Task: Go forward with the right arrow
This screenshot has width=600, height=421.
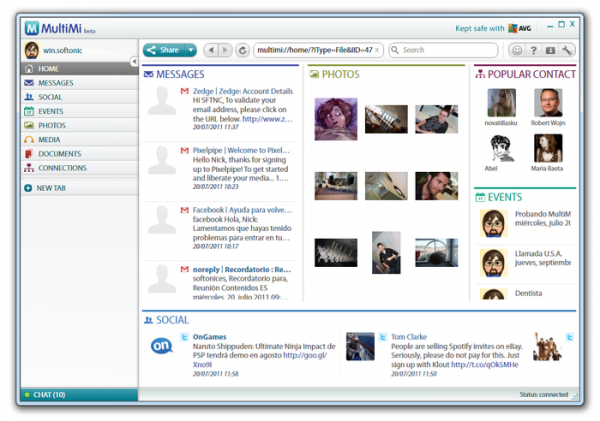Action: [225, 50]
